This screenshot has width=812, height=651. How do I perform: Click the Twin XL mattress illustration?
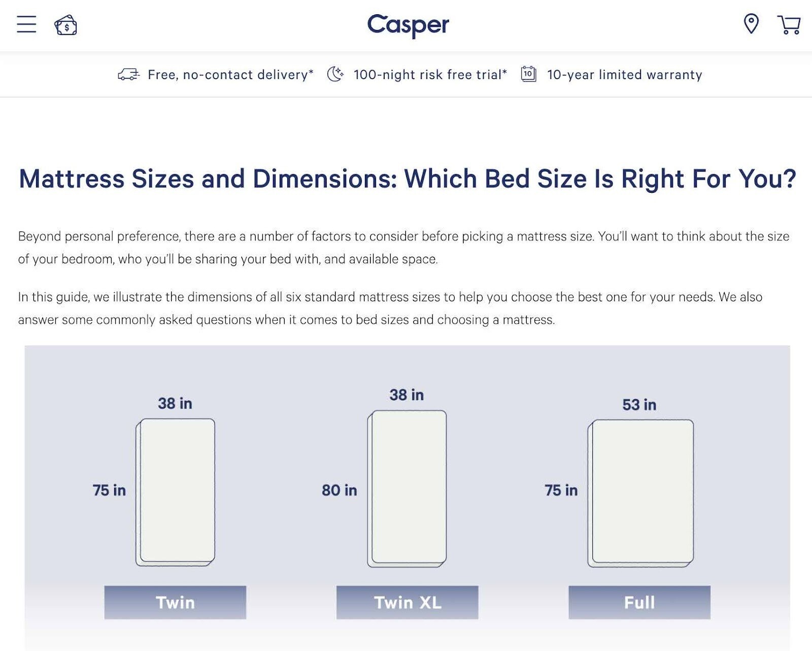(x=407, y=489)
